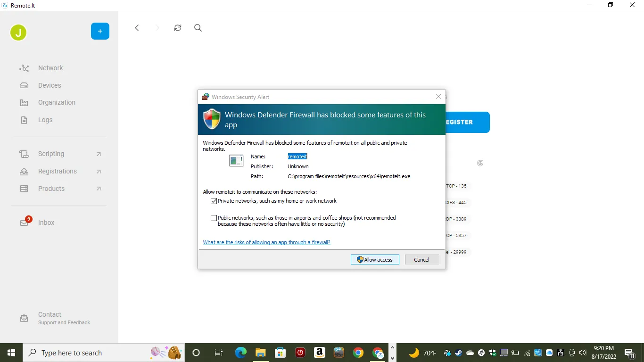The height and width of the screenshot is (362, 644).
Task: Click the Allow access button
Action: click(x=375, y=260)
